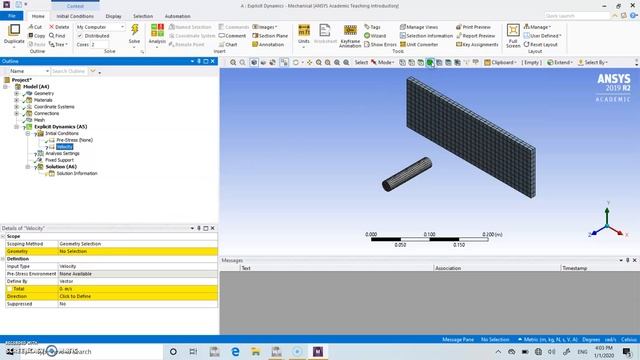Click Key Assignments button

477,44
